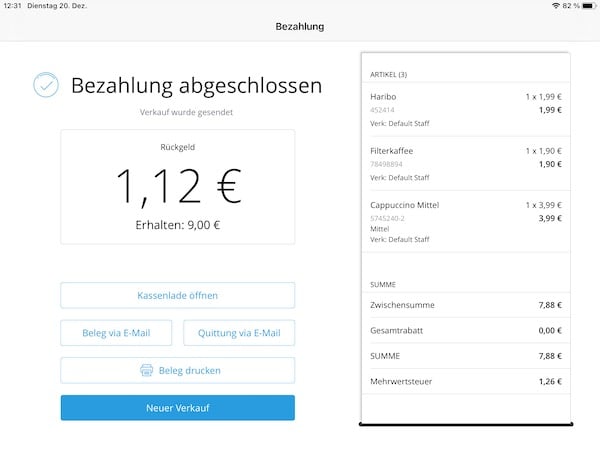The width and height of the screenshot is (600, 450).
Task: Open the cash drawer with Kassenlade öffnen
Action: pos(178,295)
